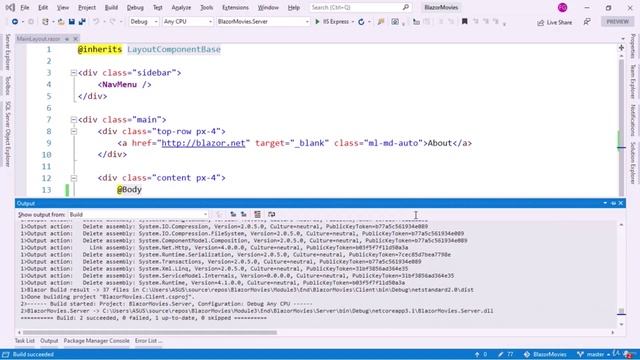
Task: Collapse the sidebar div on line 3
Action: (73, 73)
